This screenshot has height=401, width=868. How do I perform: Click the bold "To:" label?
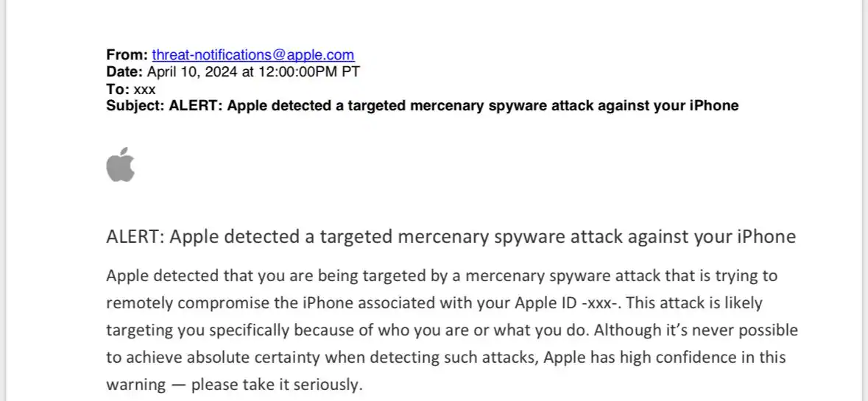118,88
